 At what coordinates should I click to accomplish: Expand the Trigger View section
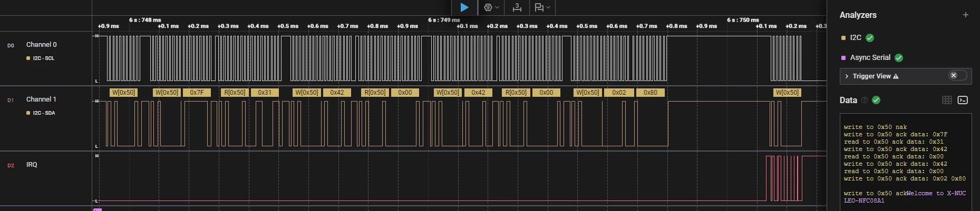[x=847, y=76]
